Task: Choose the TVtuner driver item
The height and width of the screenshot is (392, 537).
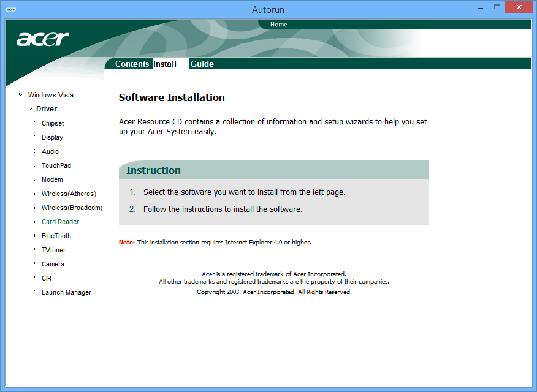Action: point(53,250)
